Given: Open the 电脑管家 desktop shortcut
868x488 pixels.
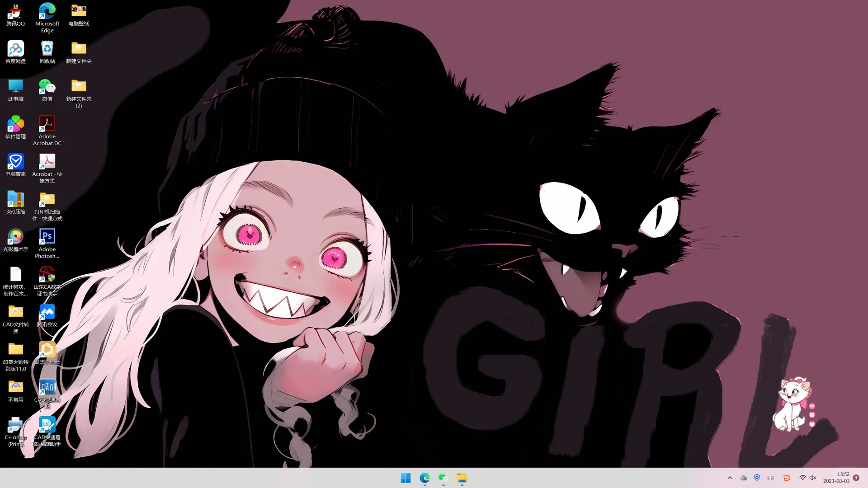Looking at the screenshot, I should point(15,165).
